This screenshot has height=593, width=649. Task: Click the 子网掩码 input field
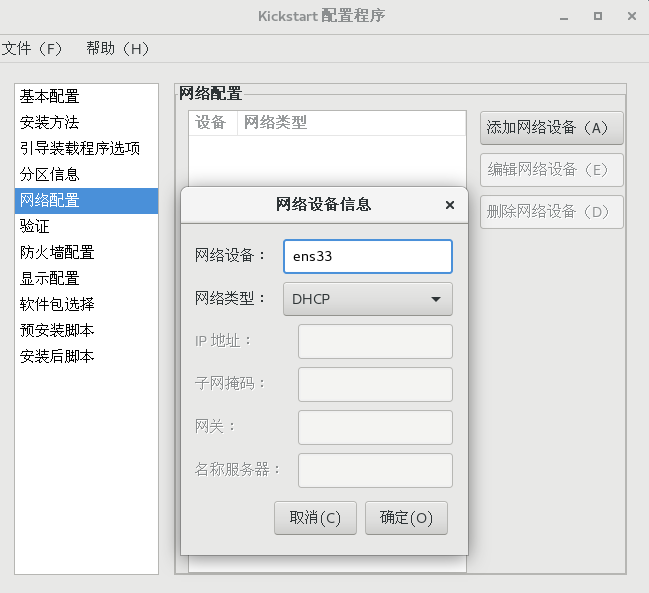tap(375, 384)
